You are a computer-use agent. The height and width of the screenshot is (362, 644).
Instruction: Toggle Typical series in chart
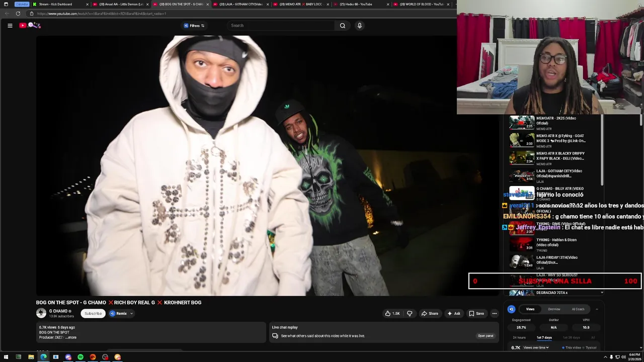(x=590, y=347)
